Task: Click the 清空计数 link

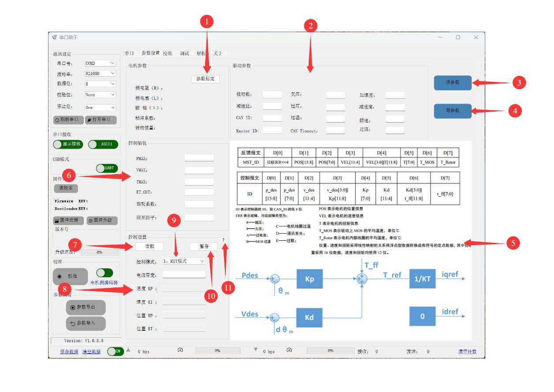Action: 467,351
